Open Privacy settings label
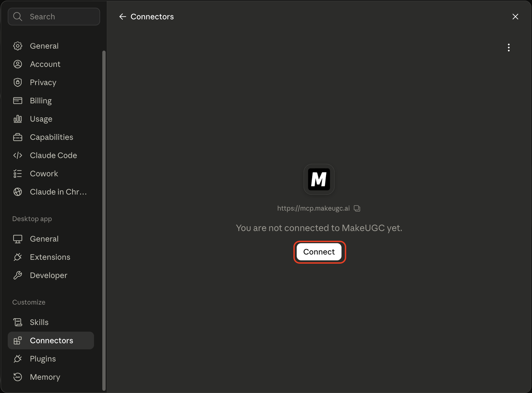 click(43, 82)
